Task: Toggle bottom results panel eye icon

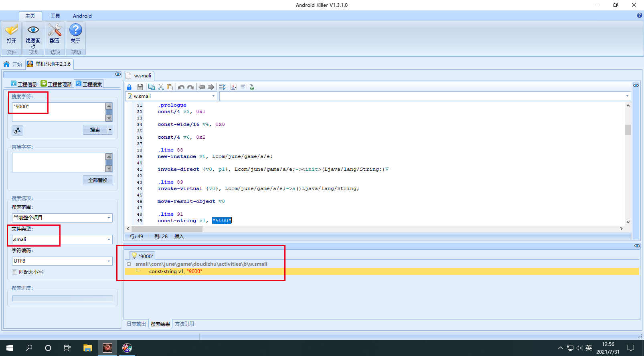Action: [637, 246]
